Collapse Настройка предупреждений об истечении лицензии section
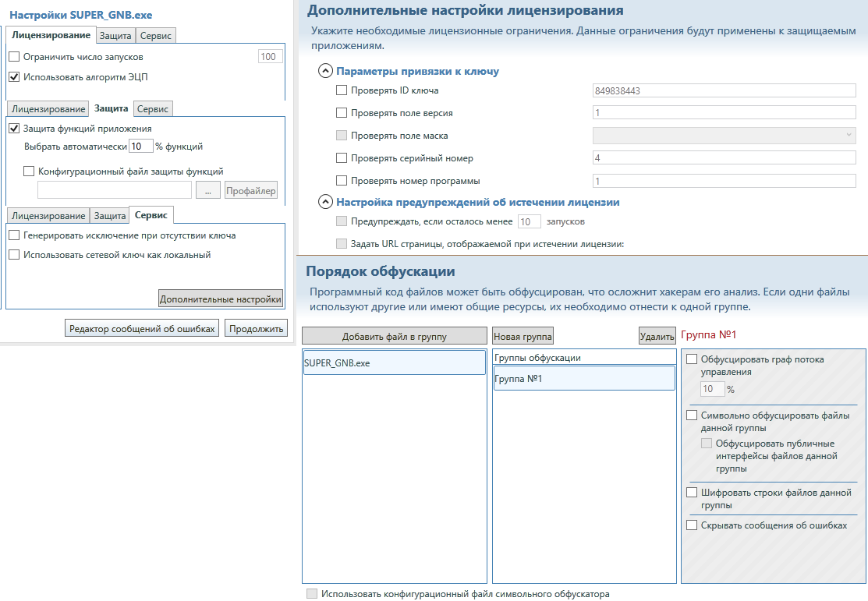 pos(326,202)
